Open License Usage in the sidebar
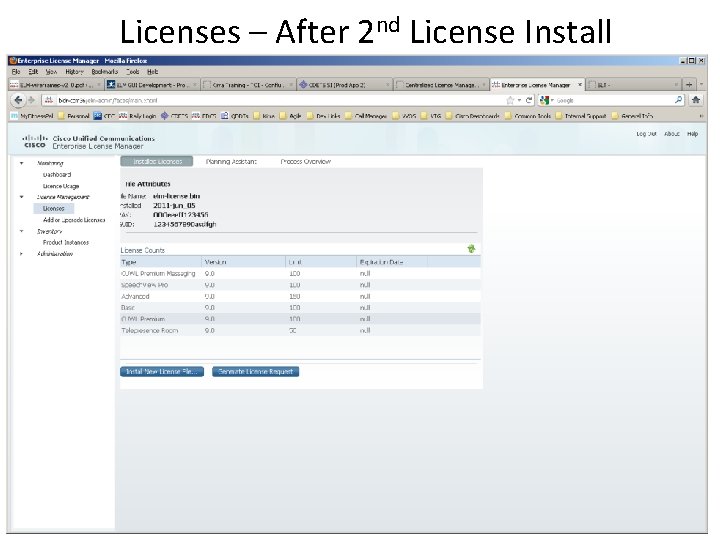 click(61, 186)
